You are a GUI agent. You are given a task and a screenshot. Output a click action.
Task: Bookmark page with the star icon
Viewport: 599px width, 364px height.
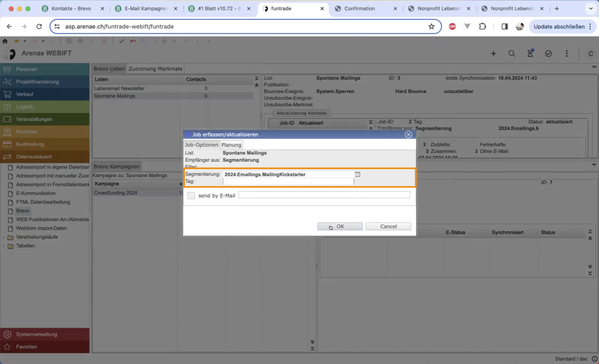431,27
